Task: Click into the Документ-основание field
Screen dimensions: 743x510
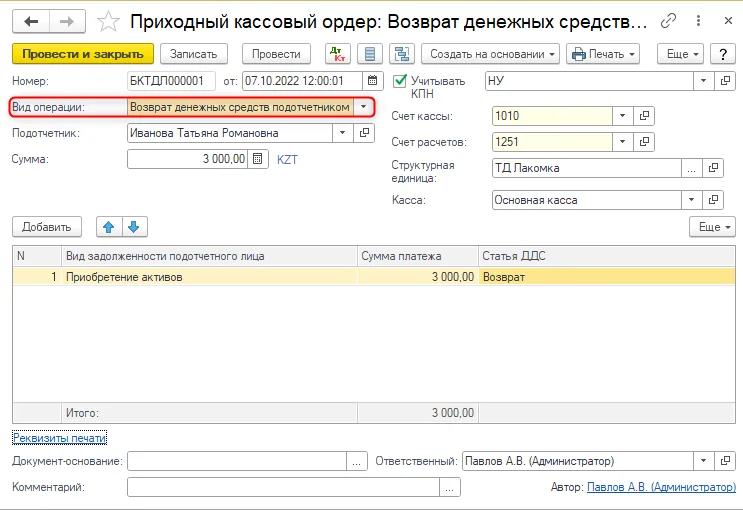Action: tap(237, 461)
